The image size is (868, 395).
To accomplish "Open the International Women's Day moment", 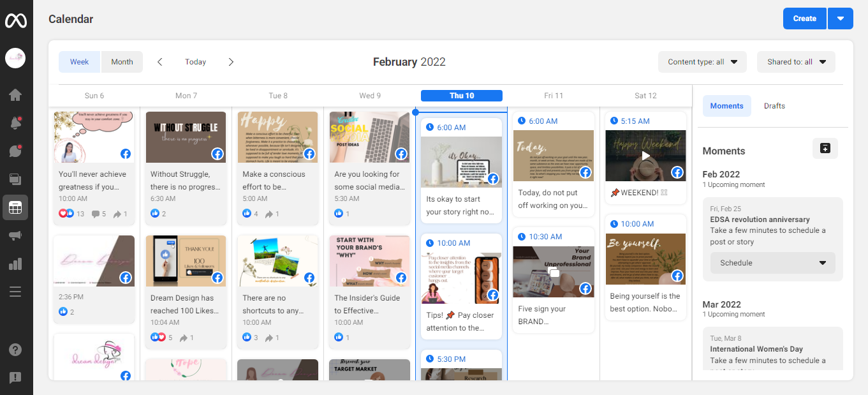I will pos(773,348).
